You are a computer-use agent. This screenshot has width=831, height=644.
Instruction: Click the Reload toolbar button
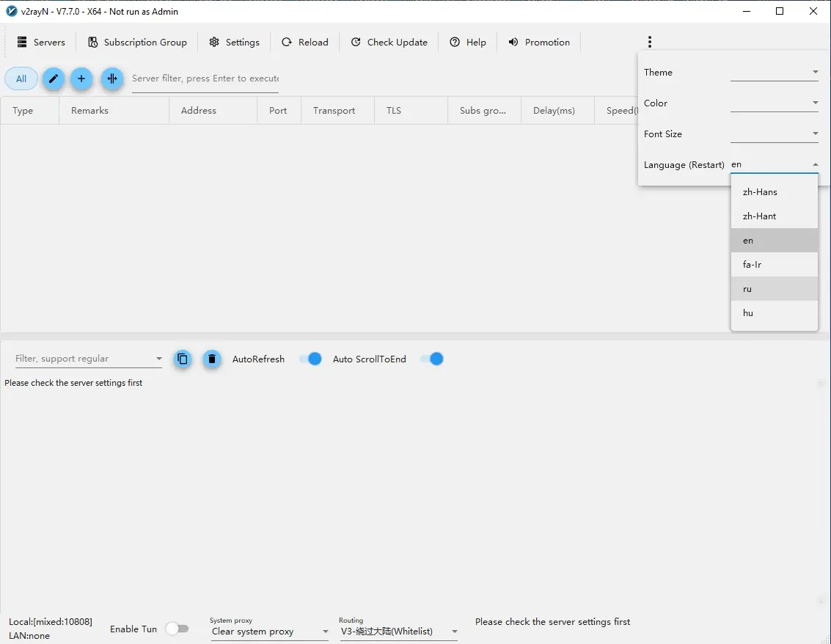305,42
